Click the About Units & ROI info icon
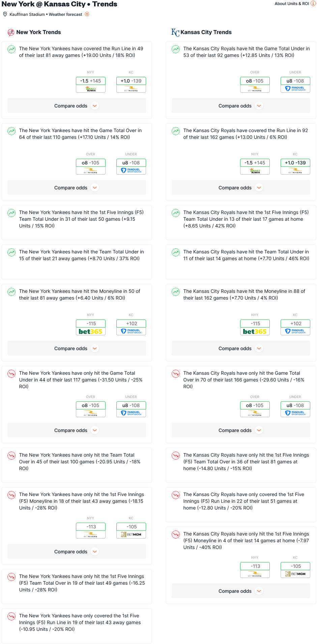The height and width of the screenshot is (644, 317). (313, 3)
